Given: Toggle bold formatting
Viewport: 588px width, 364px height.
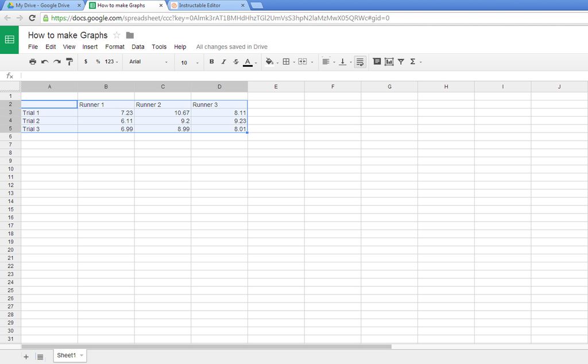Looking at the screenshot, I should (x=211, y=61).
